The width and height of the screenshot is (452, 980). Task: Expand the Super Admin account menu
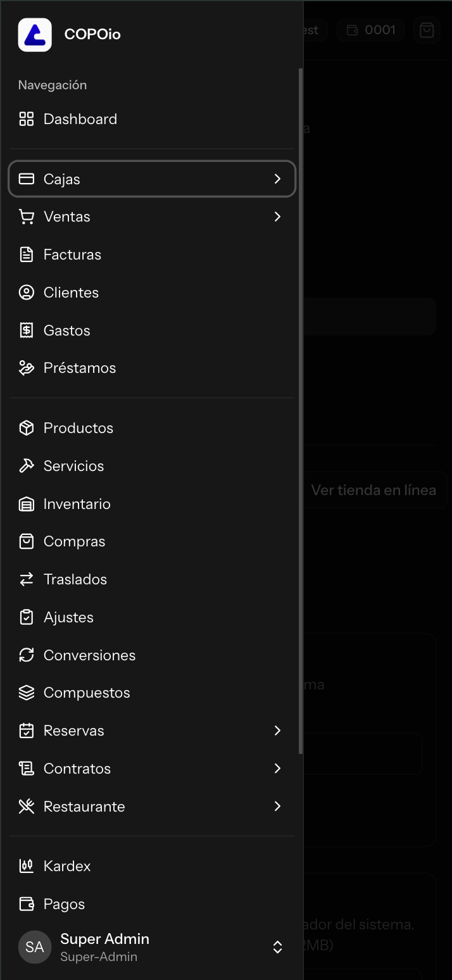click(x=277, y=947)
